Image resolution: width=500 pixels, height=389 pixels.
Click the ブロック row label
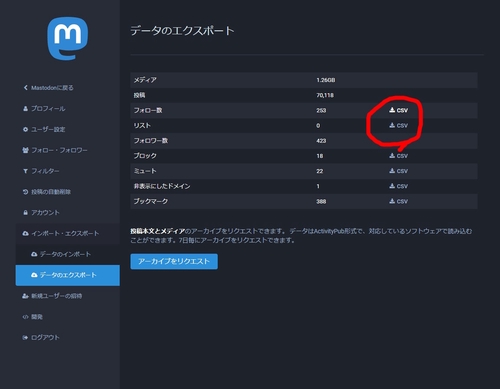[x=145, y=156]
